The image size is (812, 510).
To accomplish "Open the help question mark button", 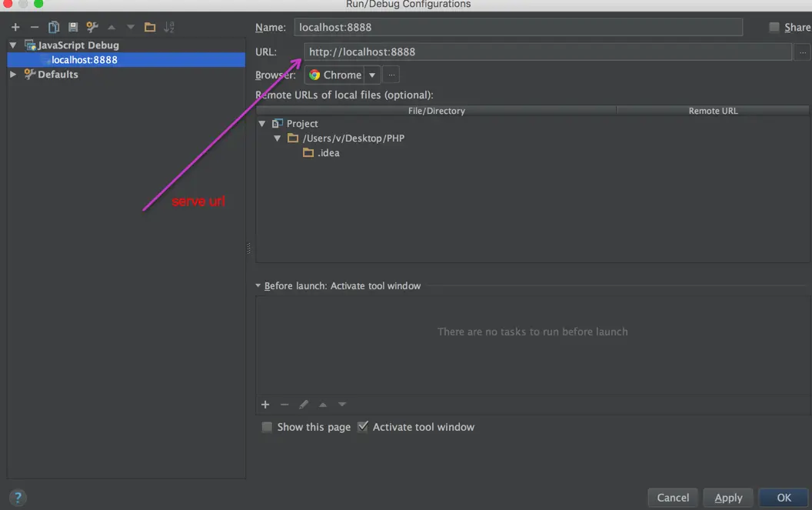I will coord(18,498).
